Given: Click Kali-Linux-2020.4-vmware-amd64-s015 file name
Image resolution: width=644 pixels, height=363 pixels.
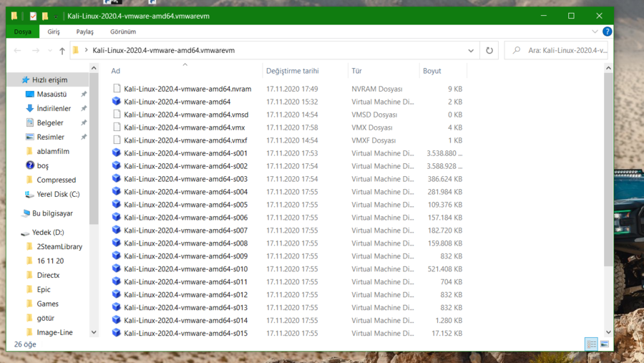Looking at the screenshot, I should click(x=185, y=333).
